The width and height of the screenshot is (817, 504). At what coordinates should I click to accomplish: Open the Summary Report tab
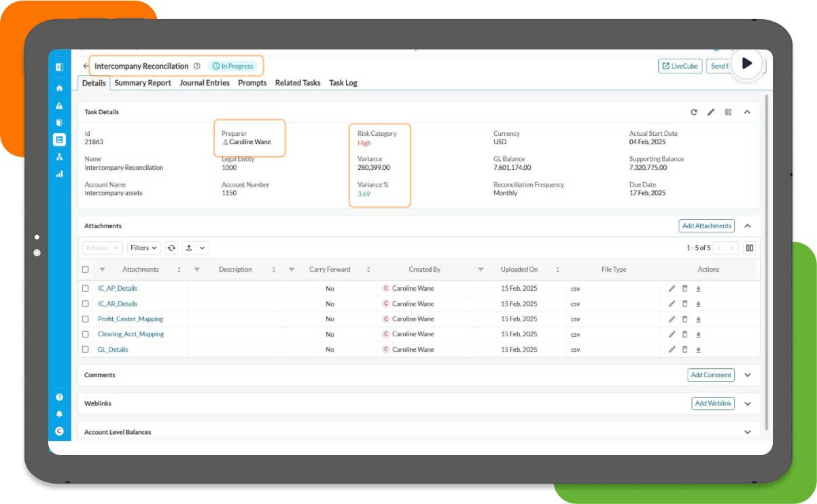(x=142, y=83)
